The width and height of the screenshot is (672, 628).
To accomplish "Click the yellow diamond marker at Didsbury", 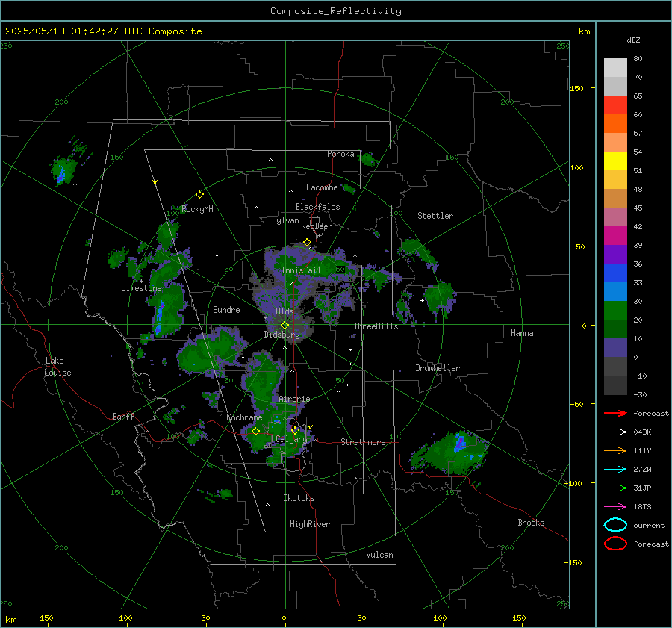I will click(x=284, y=326).
